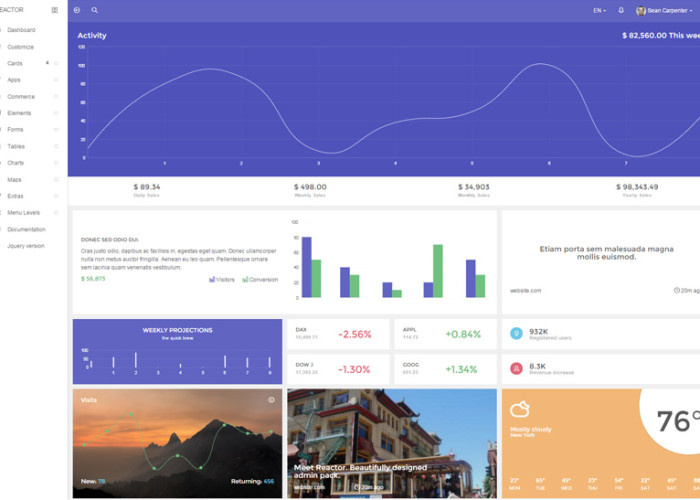Click the 932K Registered users figure
This screenshot has height=500, width=700.
[538, 331]
